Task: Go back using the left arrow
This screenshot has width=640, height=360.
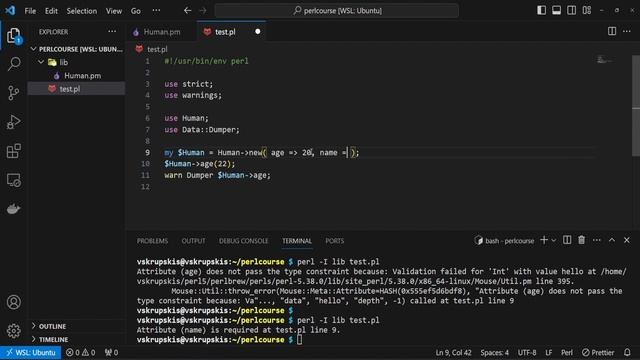Action: (x=187, y=11)
